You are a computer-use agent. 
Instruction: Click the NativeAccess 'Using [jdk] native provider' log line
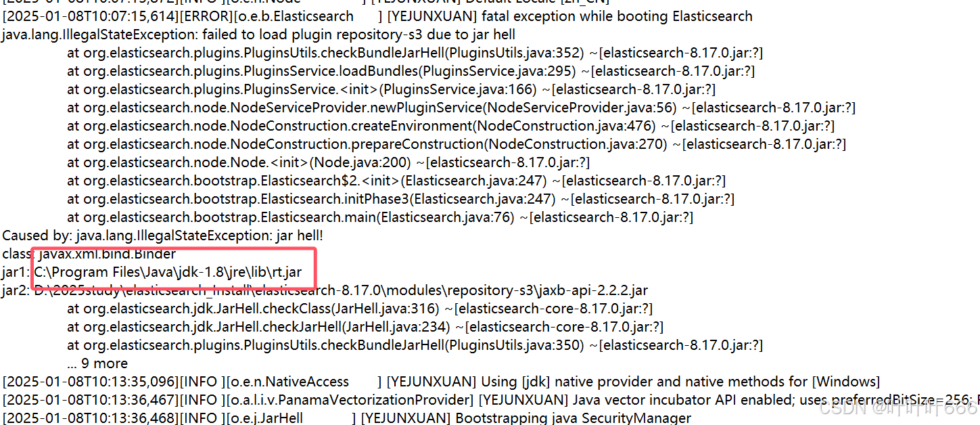(x=442, y=382)
